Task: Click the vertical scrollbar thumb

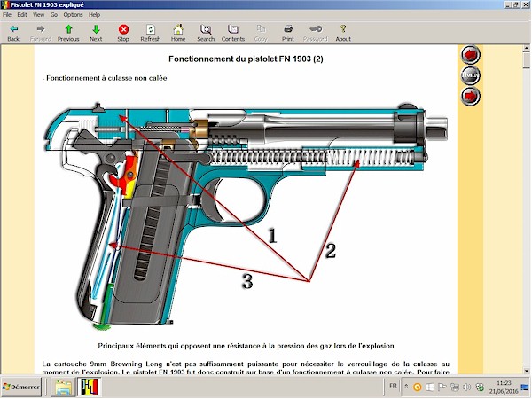Action: (527, 60)
